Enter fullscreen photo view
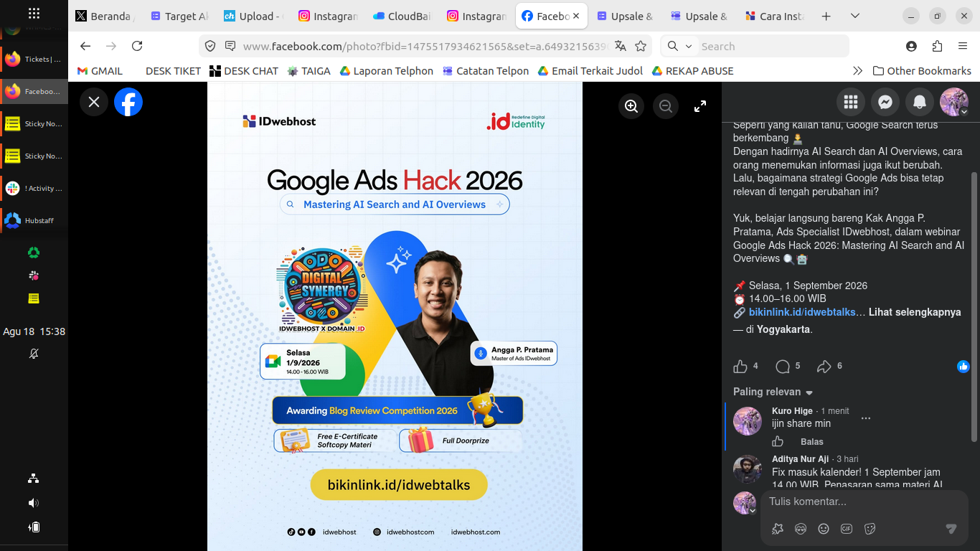 tap(700, 106)
